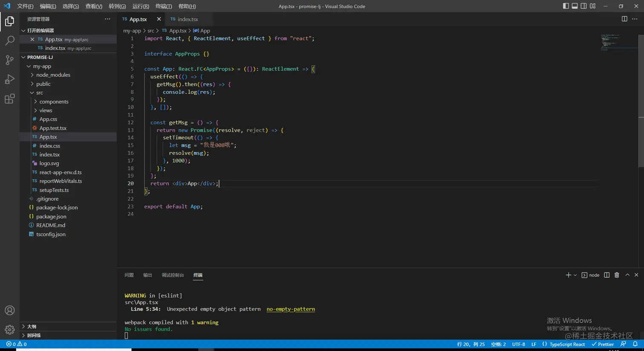The width and height of the screenshot is (644, 351).
Task: Open the 终端(T) menu
Action: [x=164, y=6]
